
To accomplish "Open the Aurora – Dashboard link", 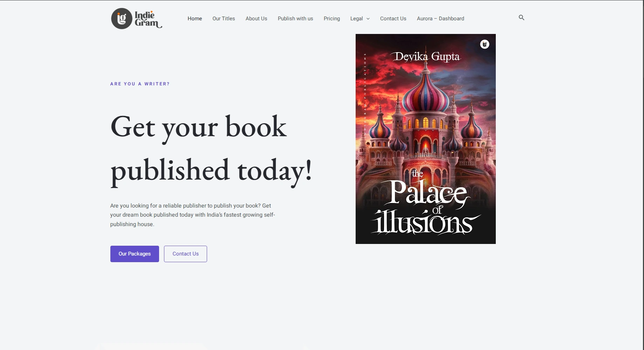I will click(x=440, y=19).
